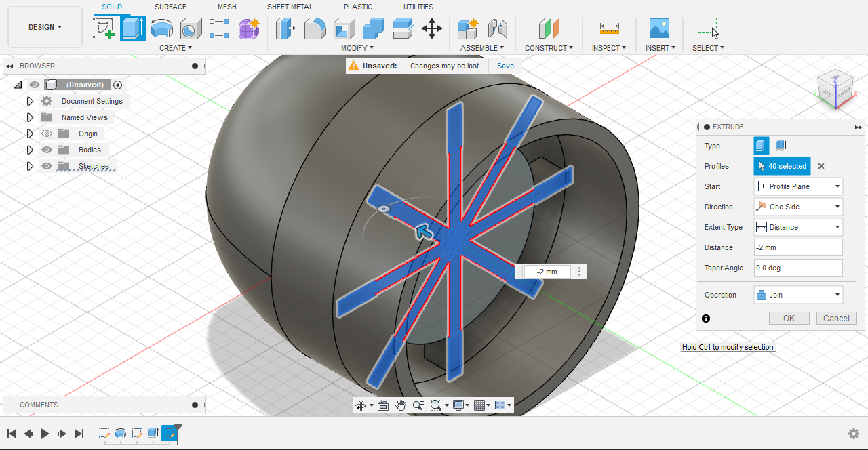
Task: Show the hidden Origin folder
Action: click(47, 134)
